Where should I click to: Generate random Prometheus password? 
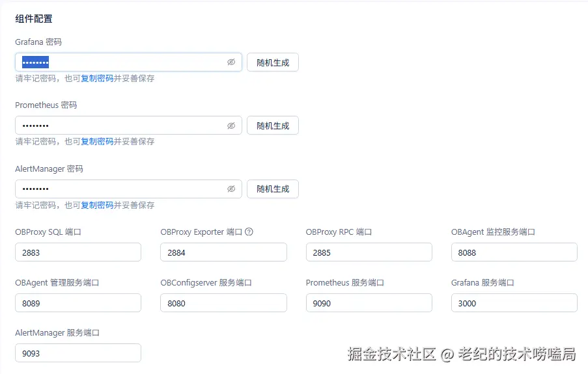[x=273, y=126]
